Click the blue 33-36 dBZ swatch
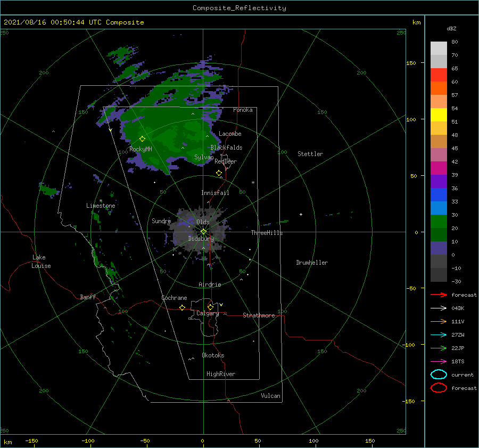The image size is (479, 448). pos(439,195)
